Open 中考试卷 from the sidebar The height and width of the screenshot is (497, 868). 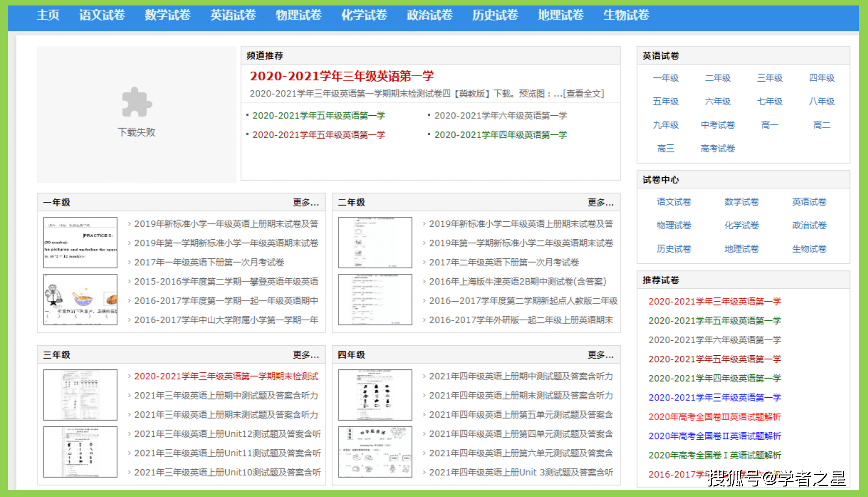coord(717,124)
